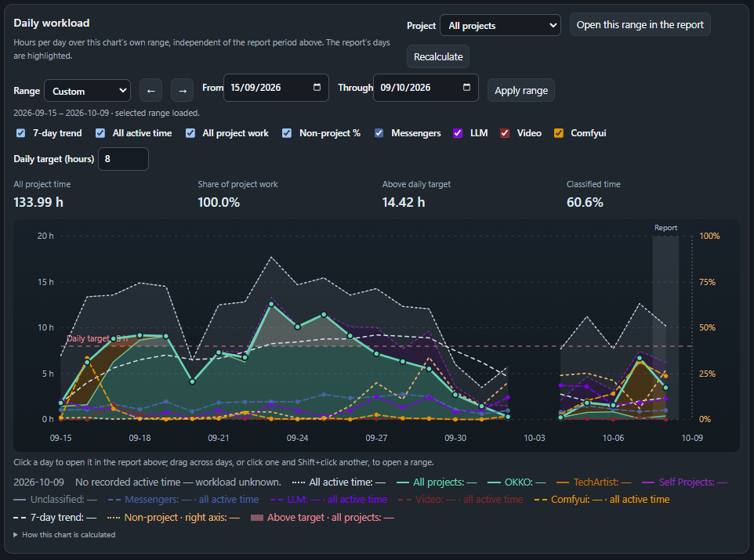Click the 10-06 date label on chart axis

coord(613,438)
